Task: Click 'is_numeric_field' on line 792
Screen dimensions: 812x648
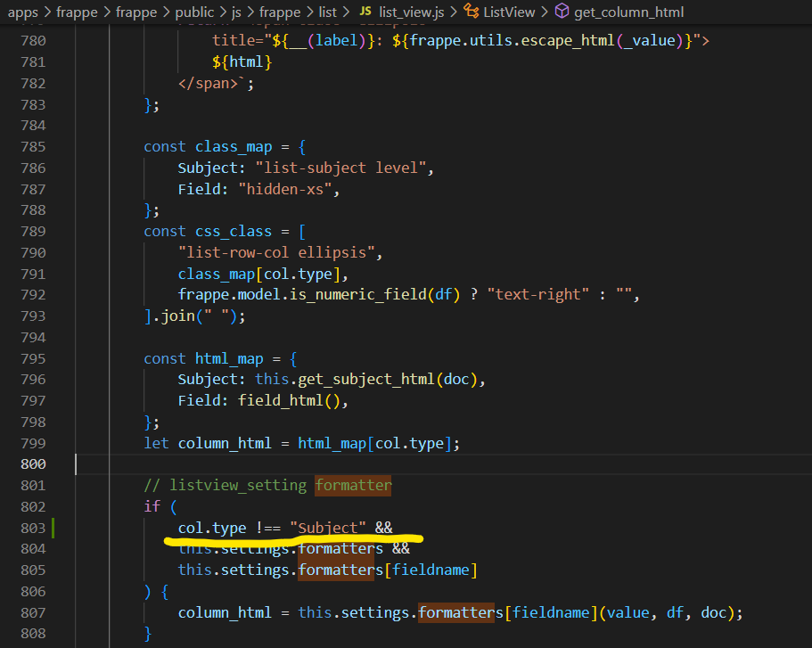Action: pyautogui.click(x=357, y=295)
